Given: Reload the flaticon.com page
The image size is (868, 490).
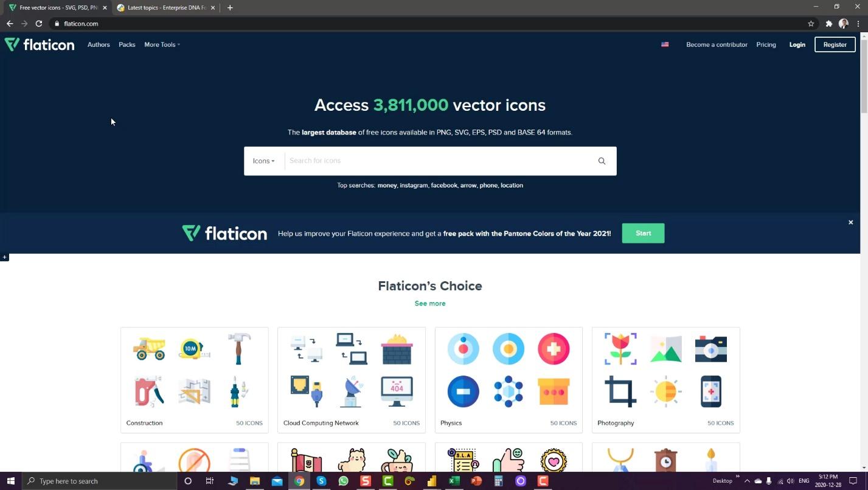Looking at the screenshot, I should (x=39, y=24).
